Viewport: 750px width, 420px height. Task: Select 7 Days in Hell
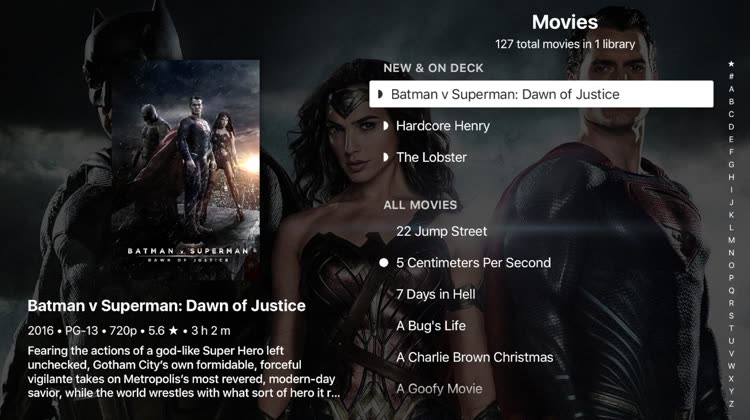[436, 294]
